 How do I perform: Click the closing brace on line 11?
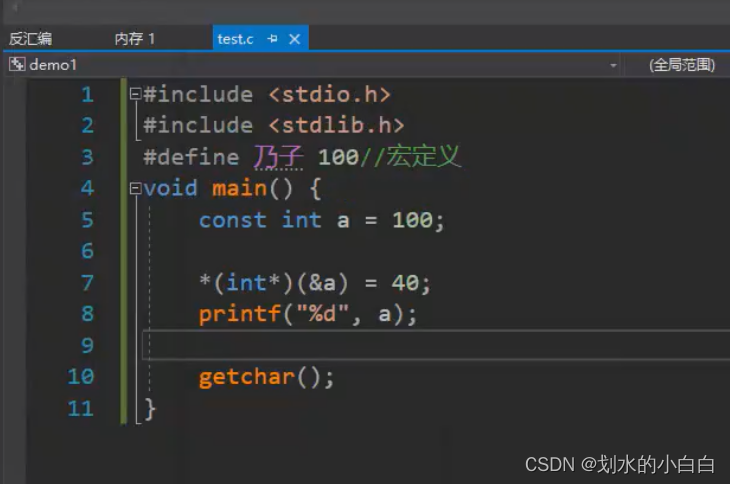pyautogui.click(x=150, y=409)
